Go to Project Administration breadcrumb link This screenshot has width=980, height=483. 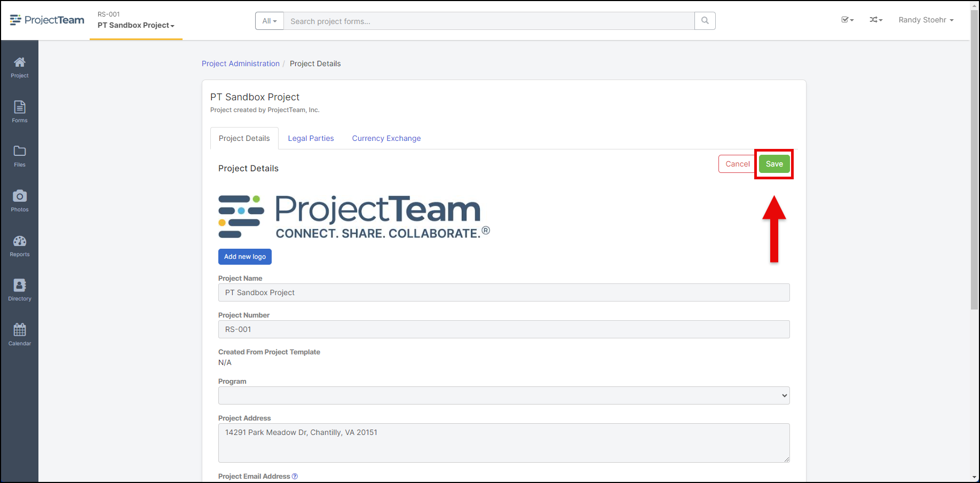(241, 64)
